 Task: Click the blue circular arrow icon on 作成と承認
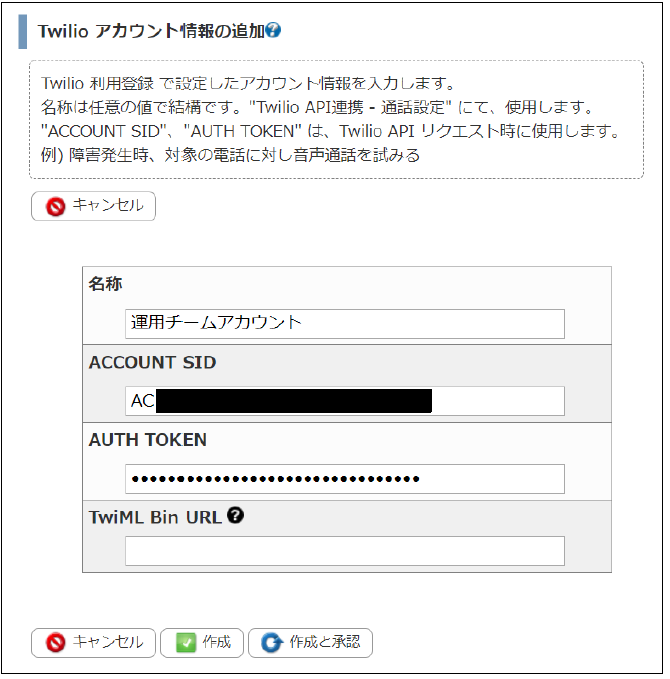tap(272, 643)
